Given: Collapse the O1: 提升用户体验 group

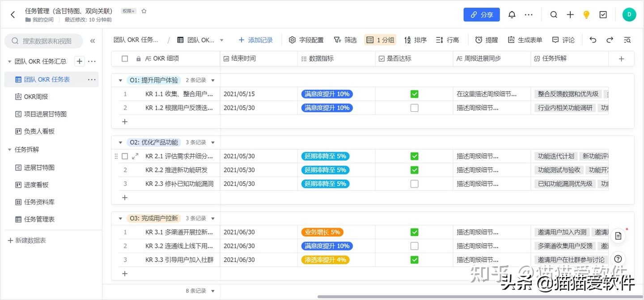Looking at the screenshot, I should click(120, 80).
